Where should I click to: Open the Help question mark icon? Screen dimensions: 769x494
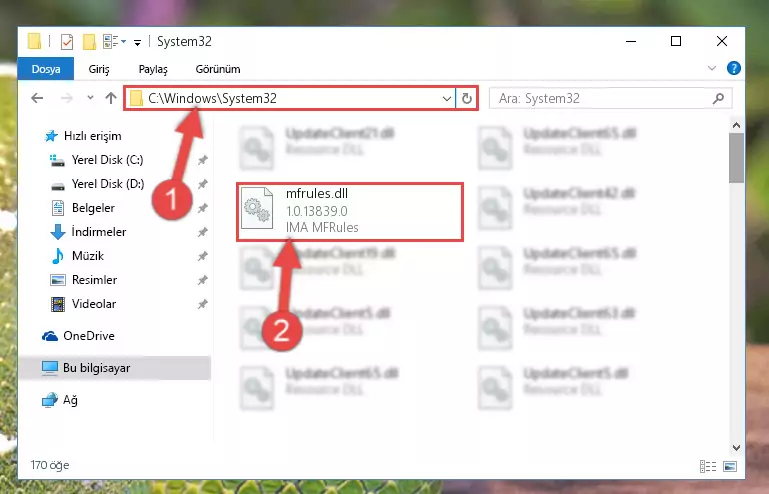pyautogui.click(x=733, y=68)
